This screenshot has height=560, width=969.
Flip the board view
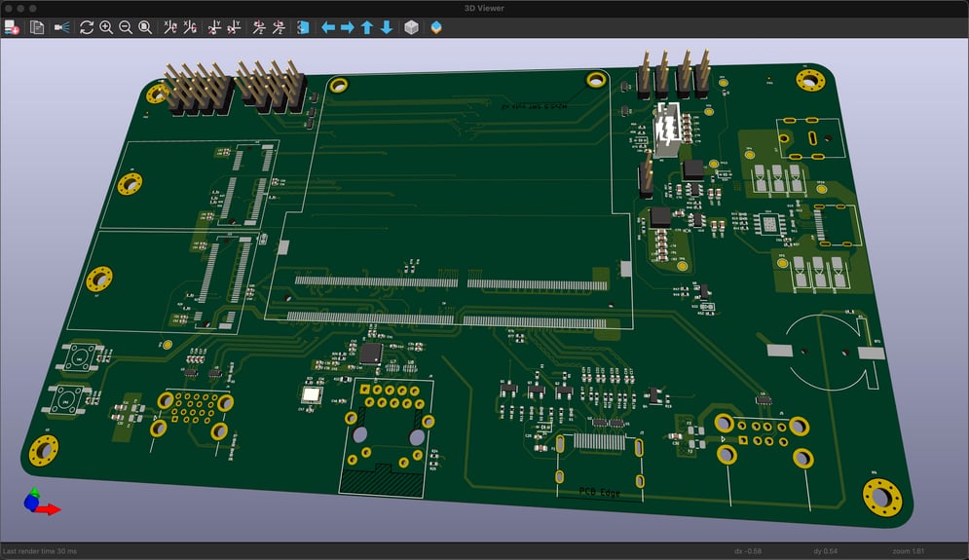tap(303, 27)
